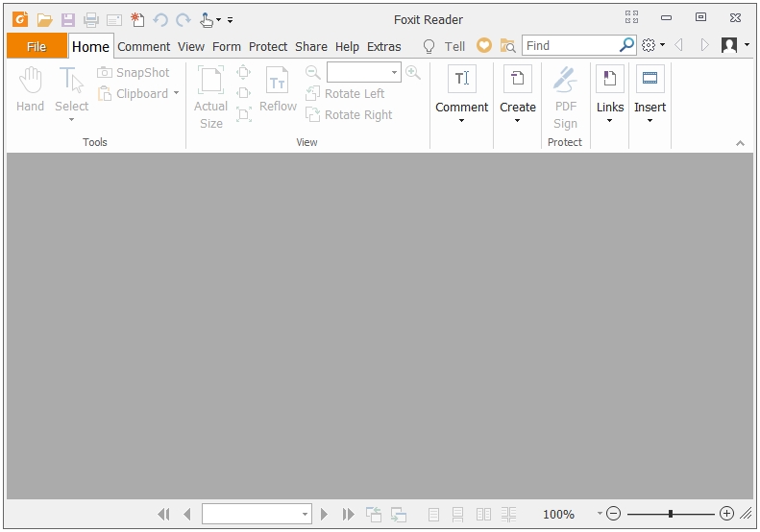Open the Links dropdown

(610, 94)
